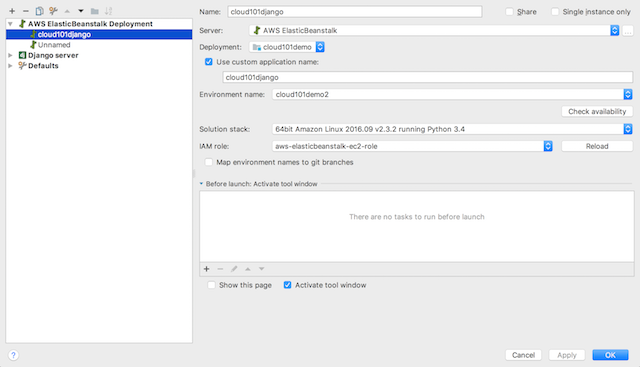The height and width of the screenshot is (367, 640).
Task: Select Unnamed configuration in tree
Action: (54, 45)
